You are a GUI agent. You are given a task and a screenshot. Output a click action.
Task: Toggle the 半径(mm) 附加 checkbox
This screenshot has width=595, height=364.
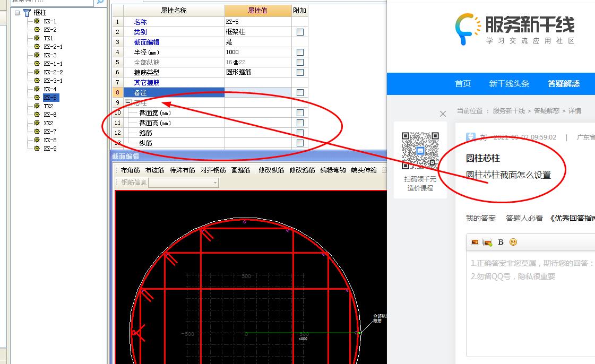pos(300,53)
